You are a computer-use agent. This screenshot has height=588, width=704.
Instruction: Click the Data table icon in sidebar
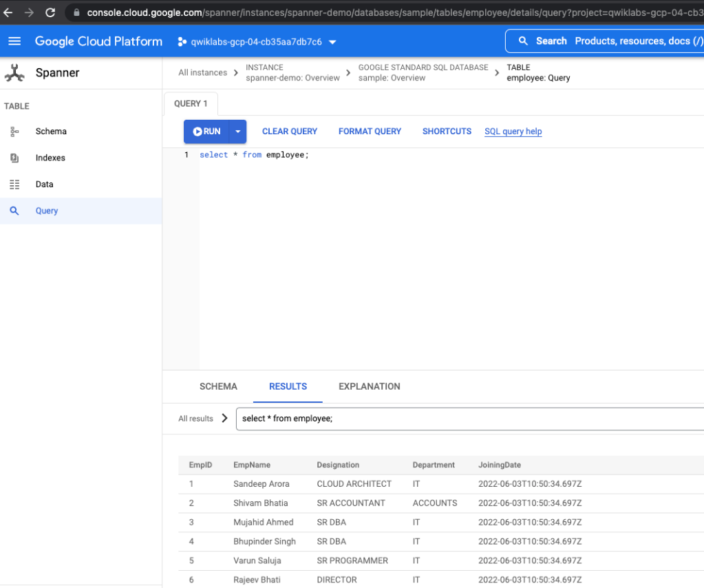pyautogui.click(x=14, y=185)
